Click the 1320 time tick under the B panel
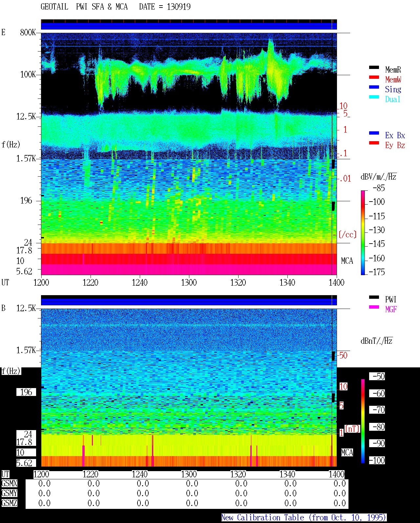420x523 pixels. (238, 474)
